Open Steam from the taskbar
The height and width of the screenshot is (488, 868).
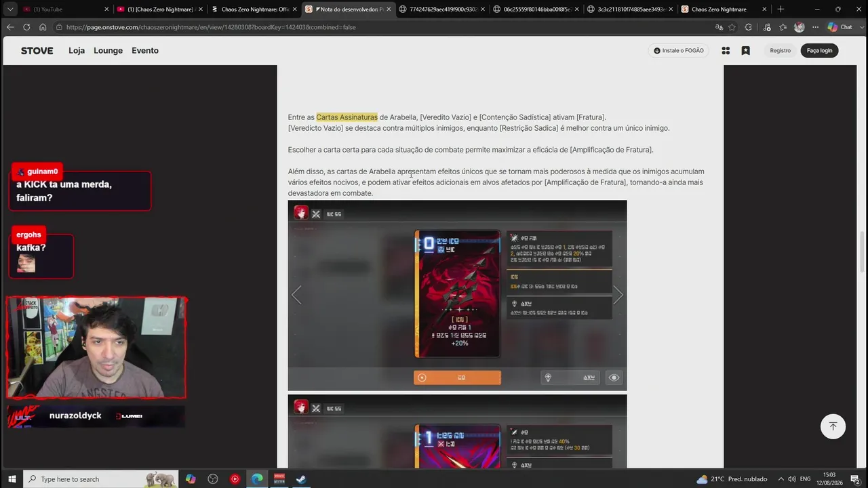301,479
